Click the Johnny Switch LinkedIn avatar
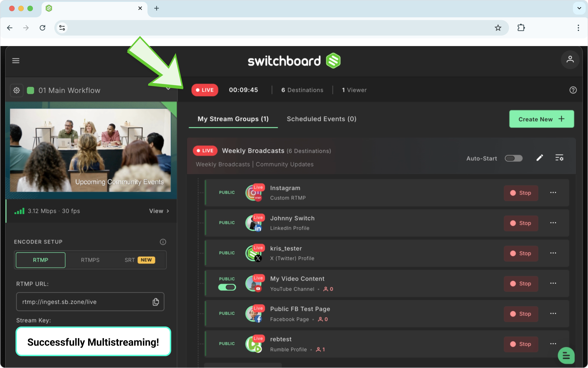Image resolution: width=588 pixels, height=368 pixels. coord(254,223)
